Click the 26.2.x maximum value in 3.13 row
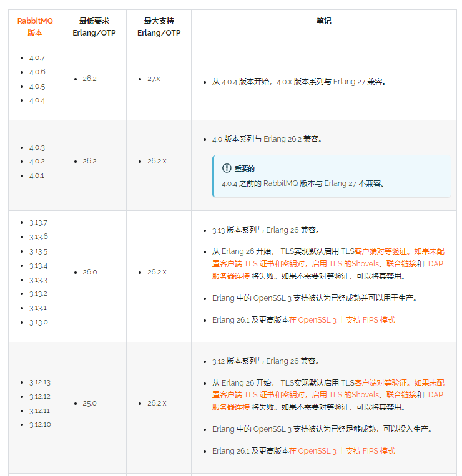Viewport: 462px width, 476px height. point(157,272)
